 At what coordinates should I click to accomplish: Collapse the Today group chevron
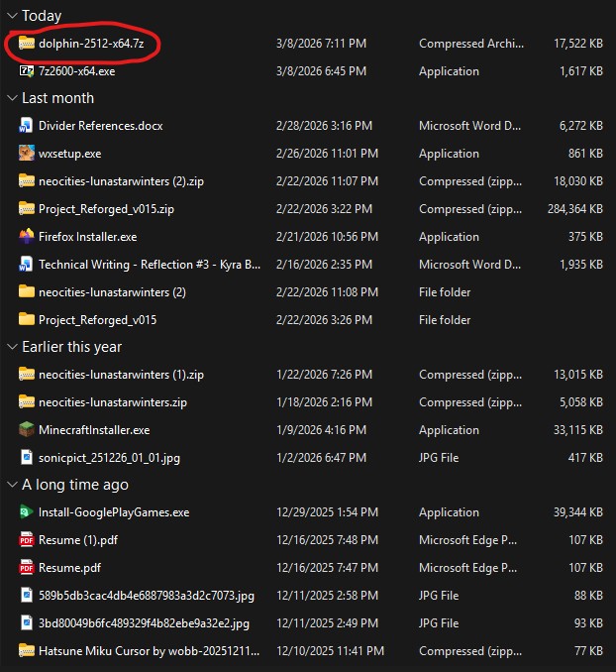(12, 16)
